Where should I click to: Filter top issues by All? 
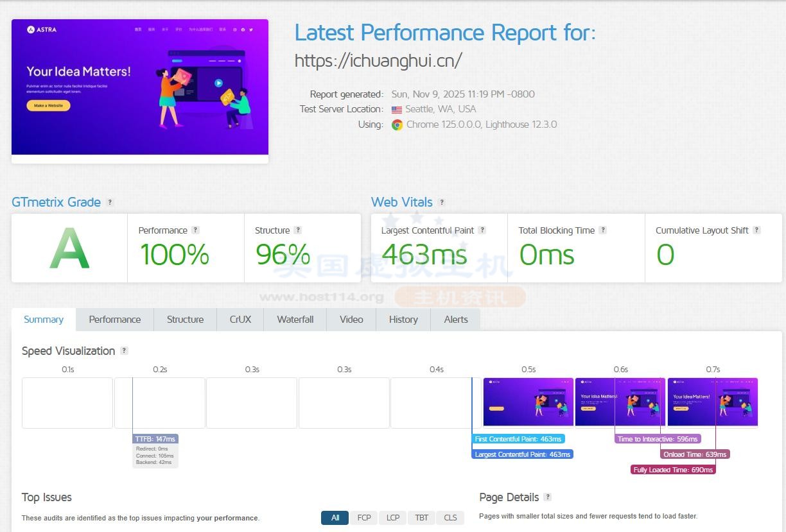(x=335, y=518)
